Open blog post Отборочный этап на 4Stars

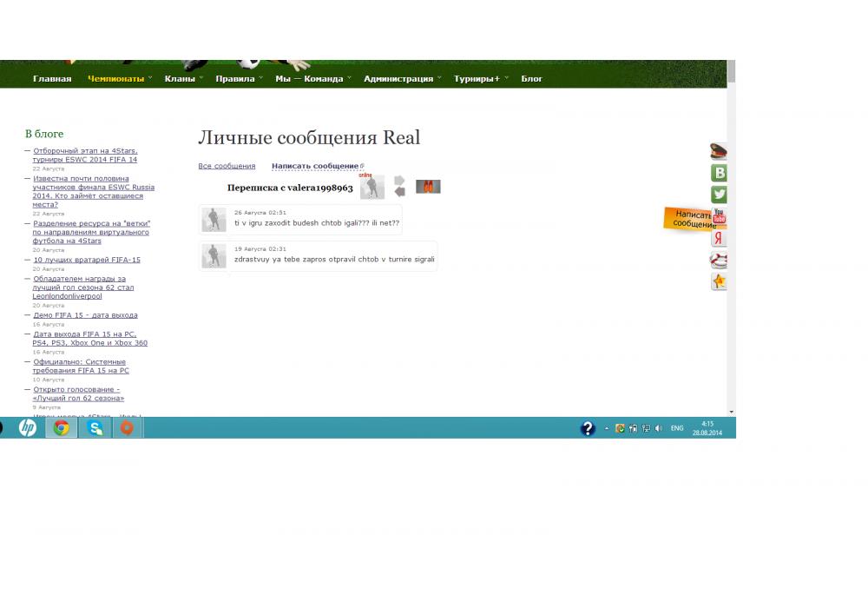(85, 155)
